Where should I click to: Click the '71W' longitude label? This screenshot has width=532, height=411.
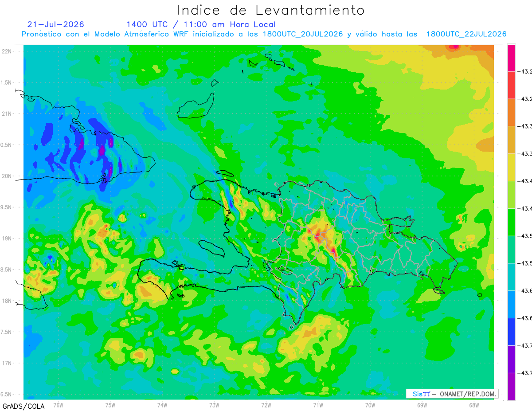pyautogui.click(x=318, y=405)
